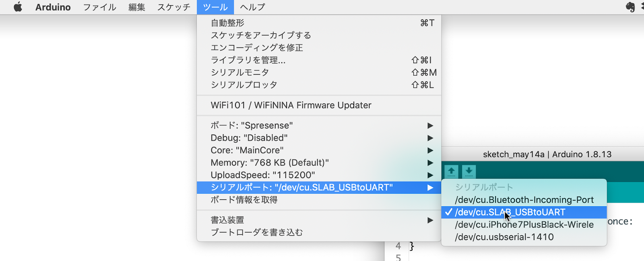Screen dimensions: 644x261
Task: Choose port /dev/cu.usbserial-1410
Action: tap(524, 237)
